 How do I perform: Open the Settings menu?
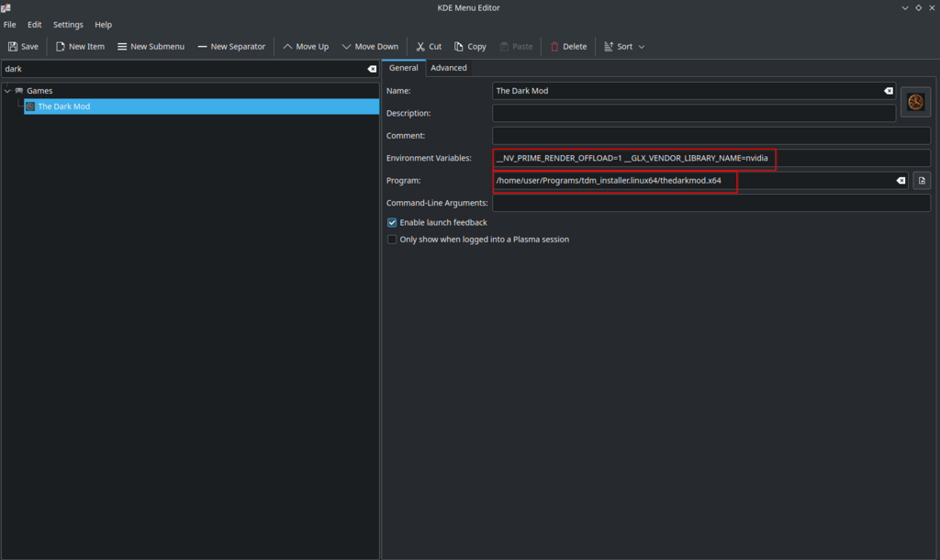tap(68, 25)
